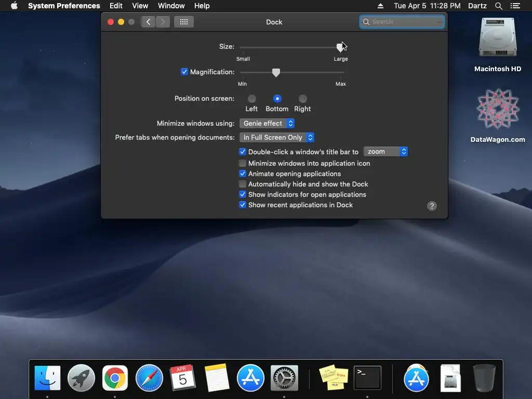
Task: Minimize the Dock preferences window
Action: click(121, 22)
